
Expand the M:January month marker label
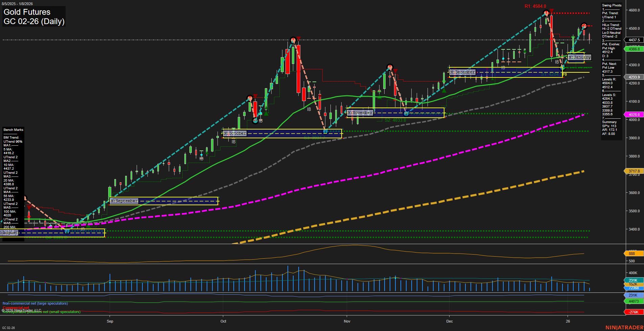coord(579,57)
